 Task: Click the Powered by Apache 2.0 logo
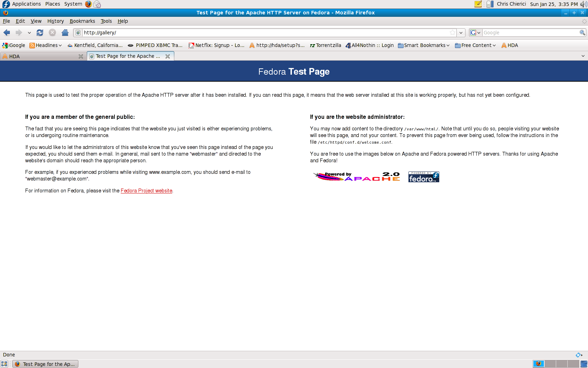click(x=356, y=177)
